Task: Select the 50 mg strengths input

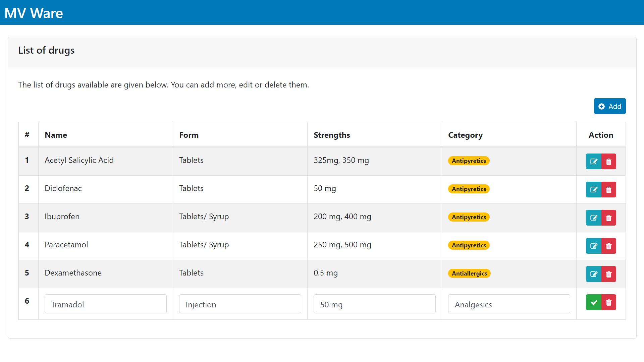Action: click(x=374, y=304)
